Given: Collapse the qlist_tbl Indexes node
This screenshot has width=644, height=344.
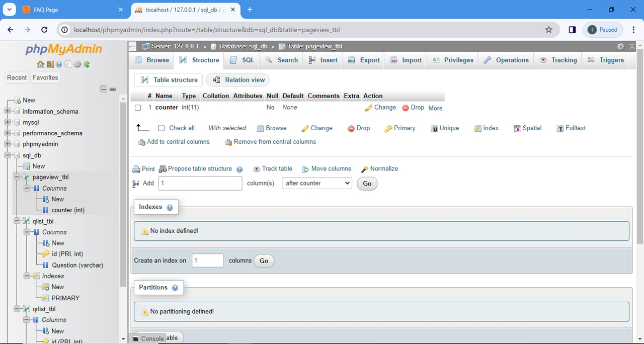Looking at the screenshot, I should [x=27, y=276].
